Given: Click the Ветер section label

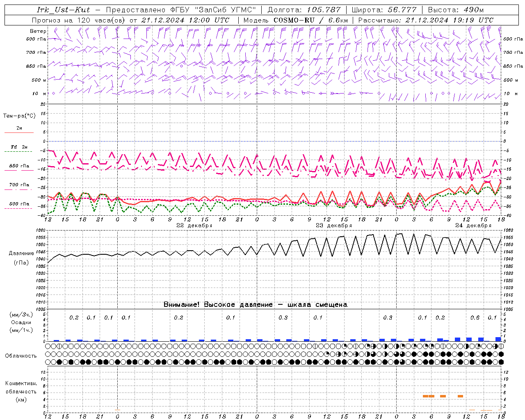Looking at the screenshot, I should click(38, 31).
